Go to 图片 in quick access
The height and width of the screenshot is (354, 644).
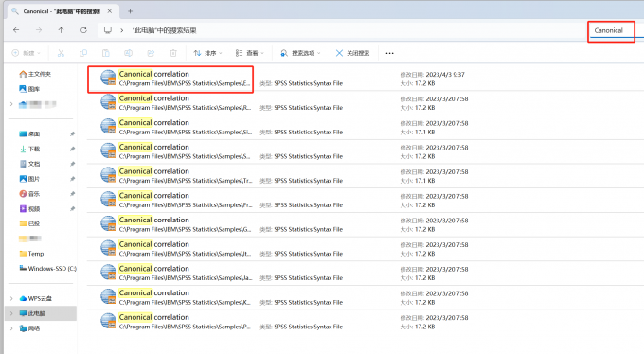click(x=29, y=179)
